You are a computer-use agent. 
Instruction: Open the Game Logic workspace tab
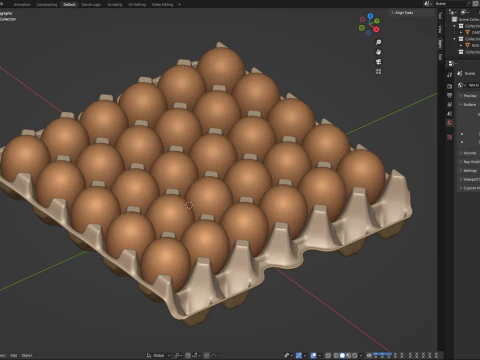click(x=91, y=4)
